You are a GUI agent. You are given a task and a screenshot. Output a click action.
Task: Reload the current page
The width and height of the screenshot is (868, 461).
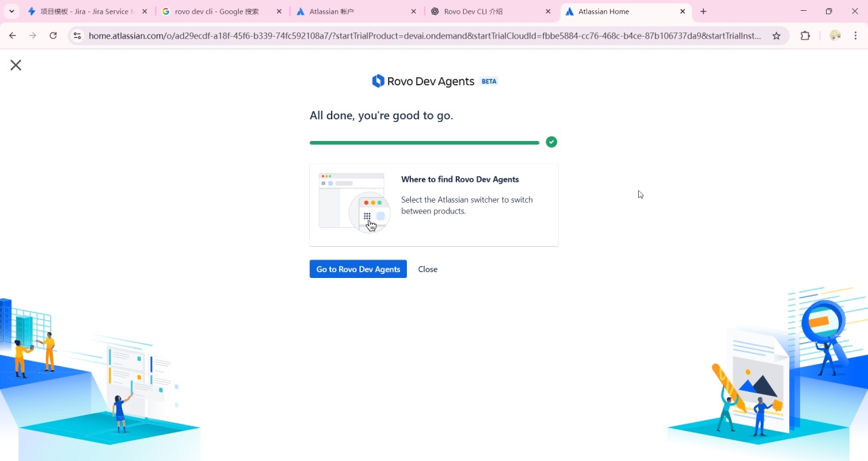point(53,36)
